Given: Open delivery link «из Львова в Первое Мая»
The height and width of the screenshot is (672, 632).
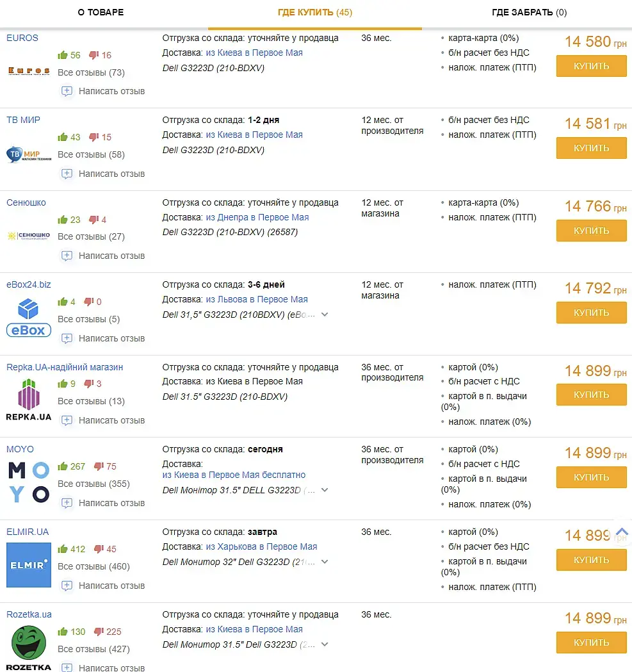Looking at the screenshot, I should (257, 299).
